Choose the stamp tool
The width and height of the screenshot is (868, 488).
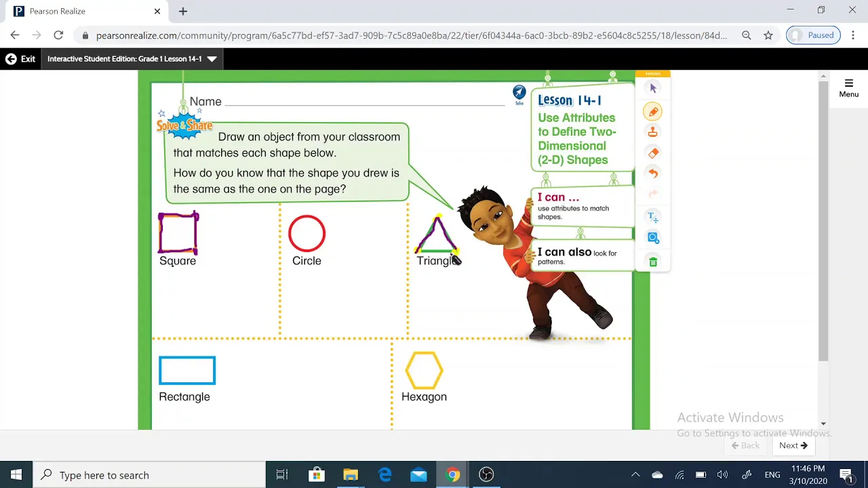click(653, 132)
